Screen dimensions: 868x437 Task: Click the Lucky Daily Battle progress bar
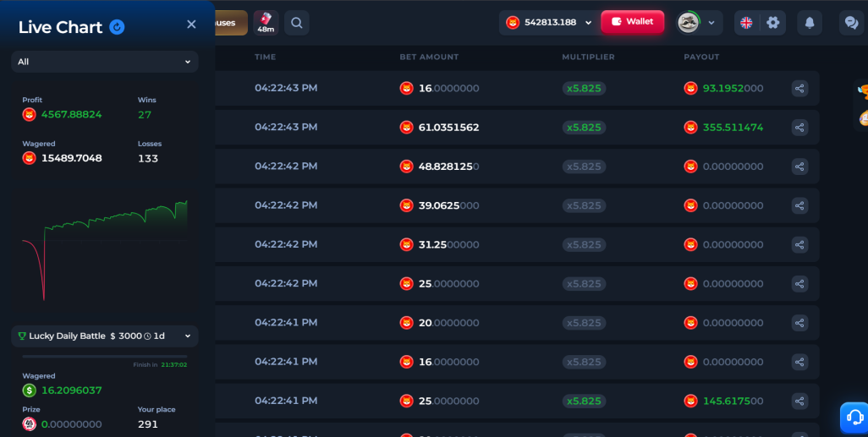point(105,356)
